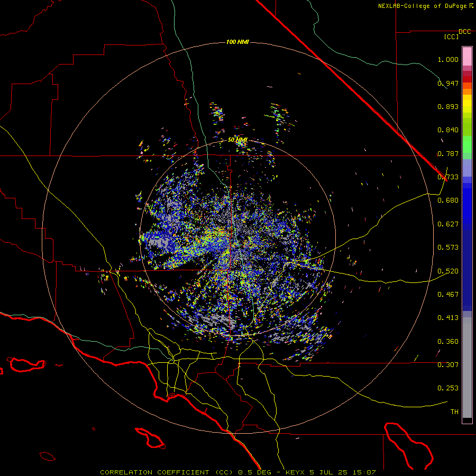Click the 0.413 scale value
Viewport: 476px width, 476px height.
click(448, 318)
